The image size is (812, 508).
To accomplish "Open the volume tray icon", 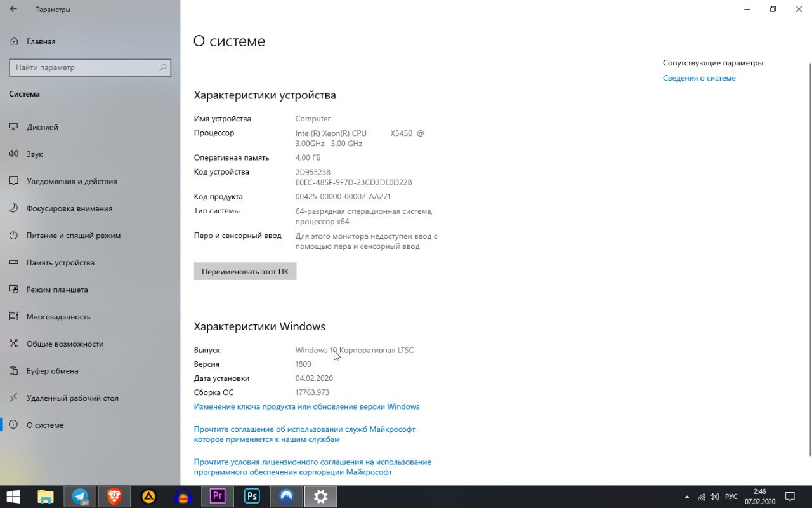I will [714, 497].
